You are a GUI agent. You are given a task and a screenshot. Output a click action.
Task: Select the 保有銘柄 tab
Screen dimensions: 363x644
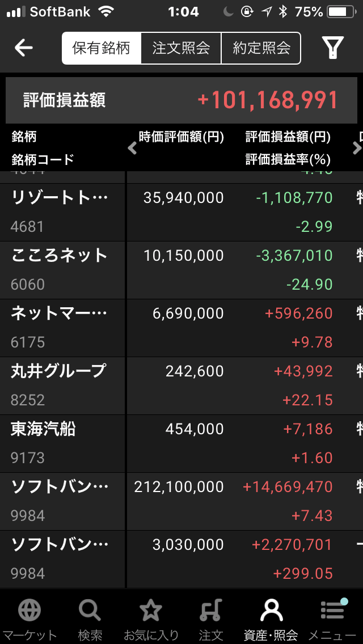pyautogui.click(x=101, y=48)
